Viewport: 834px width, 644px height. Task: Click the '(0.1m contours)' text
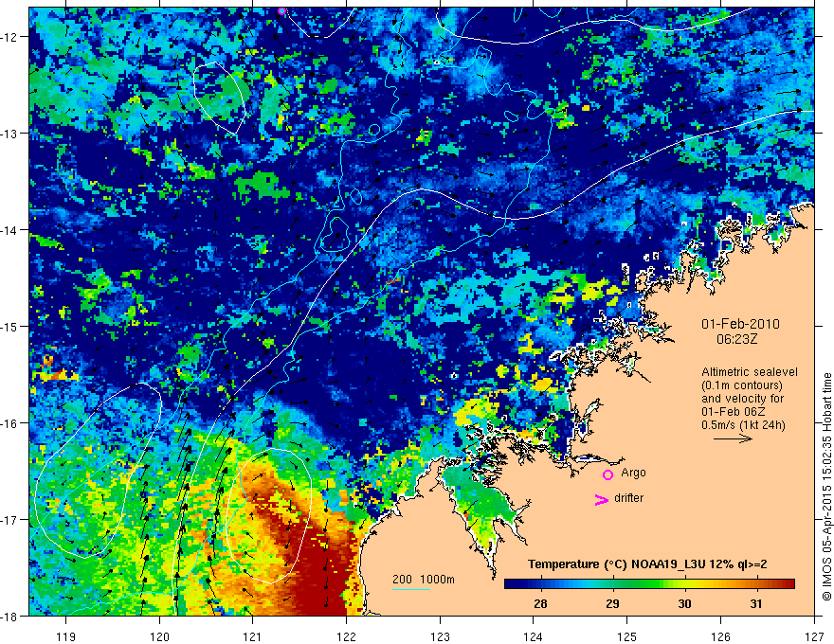click(742, 385)
